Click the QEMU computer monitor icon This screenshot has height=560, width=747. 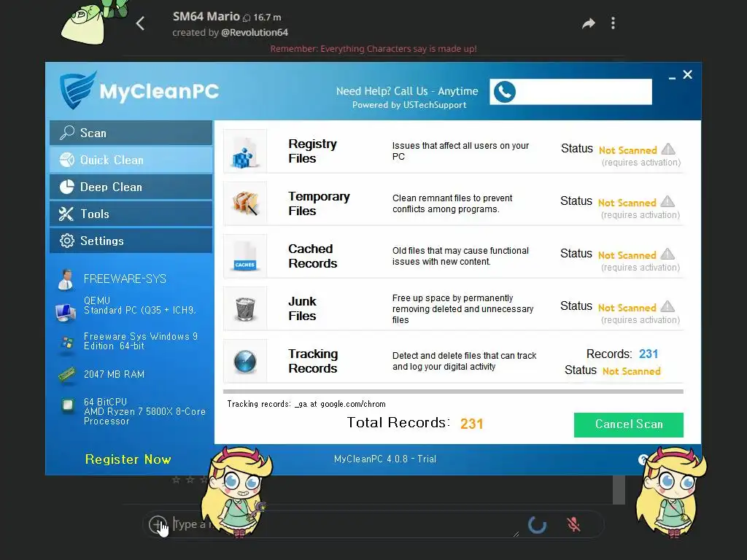coord(65,312)
